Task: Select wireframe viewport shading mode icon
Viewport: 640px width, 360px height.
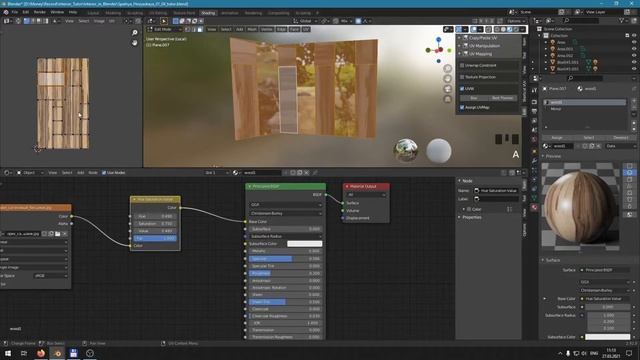Action: pos(497,29)
